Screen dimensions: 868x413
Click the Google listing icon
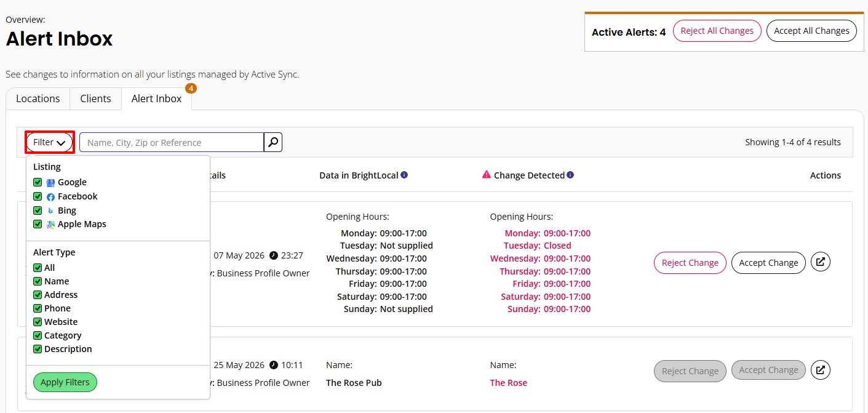click(x=50, y=182)
